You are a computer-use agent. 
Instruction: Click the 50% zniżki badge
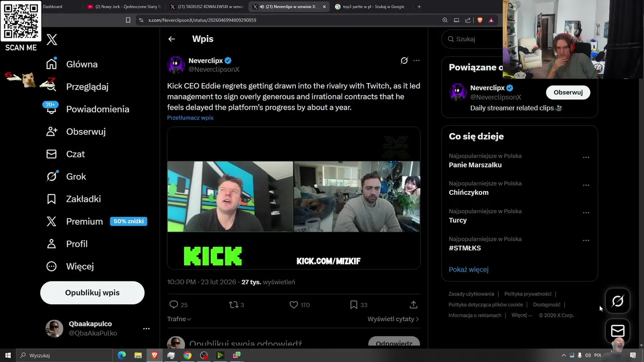[128, 221]
